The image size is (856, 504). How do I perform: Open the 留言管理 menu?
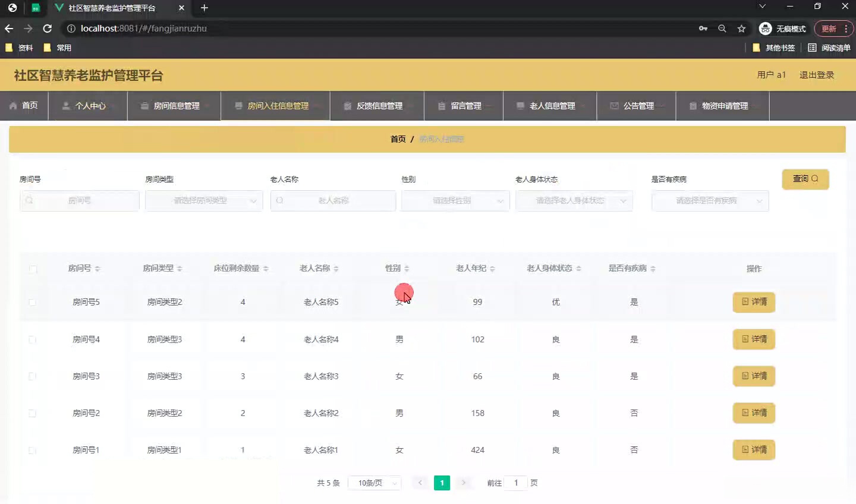tap(464, 106)
